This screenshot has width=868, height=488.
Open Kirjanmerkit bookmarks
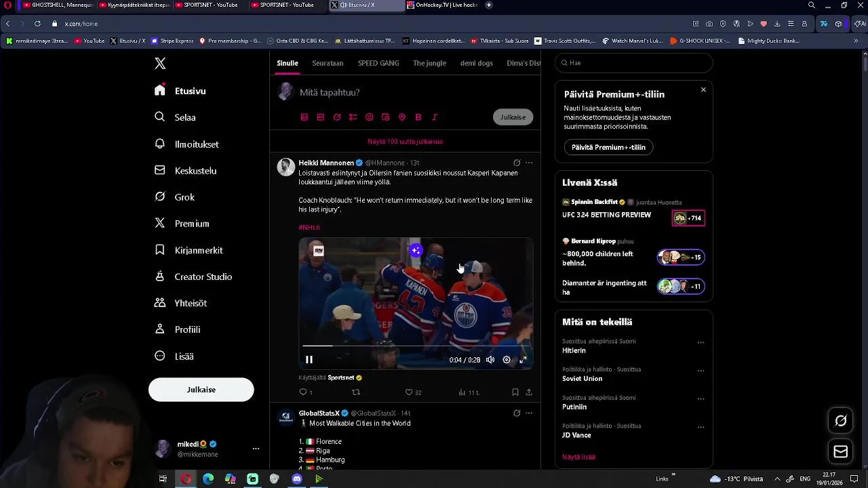(189, 250)
